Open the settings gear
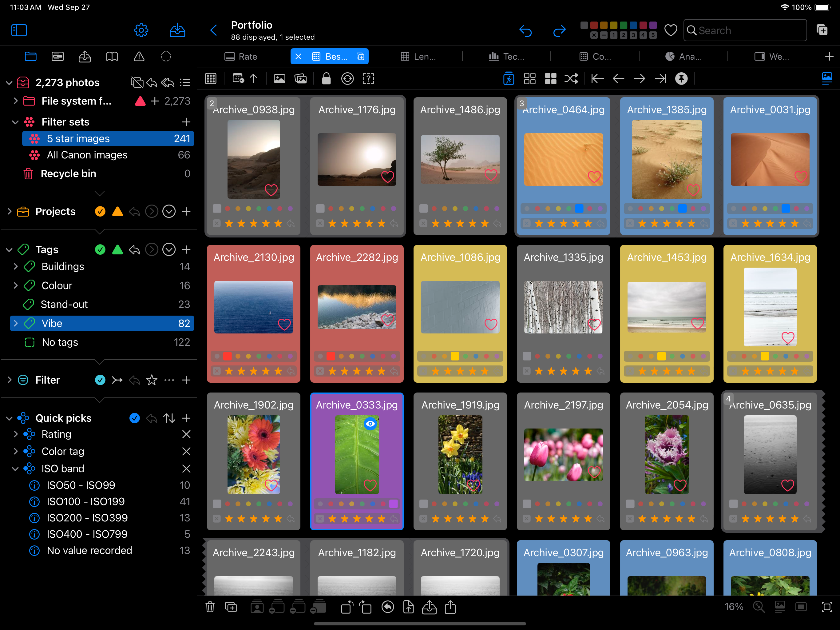The height and width of the screenshot is (630, 840). tap(141, 30)
